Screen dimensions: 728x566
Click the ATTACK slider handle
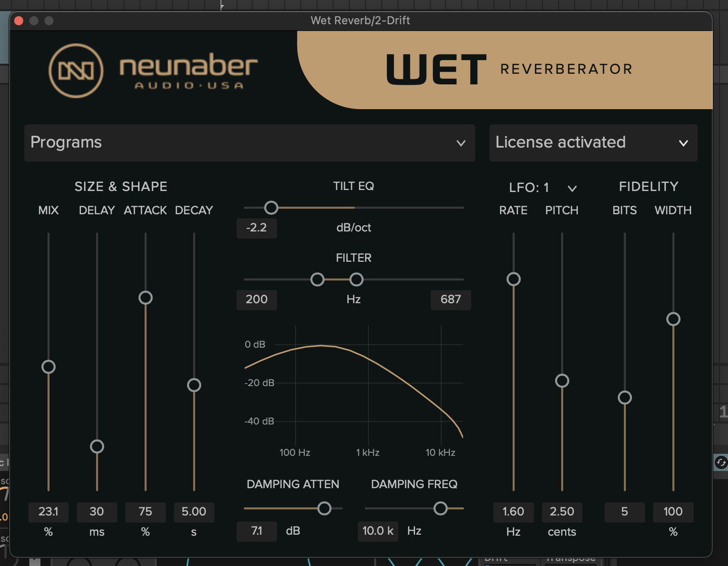(146, 298)
